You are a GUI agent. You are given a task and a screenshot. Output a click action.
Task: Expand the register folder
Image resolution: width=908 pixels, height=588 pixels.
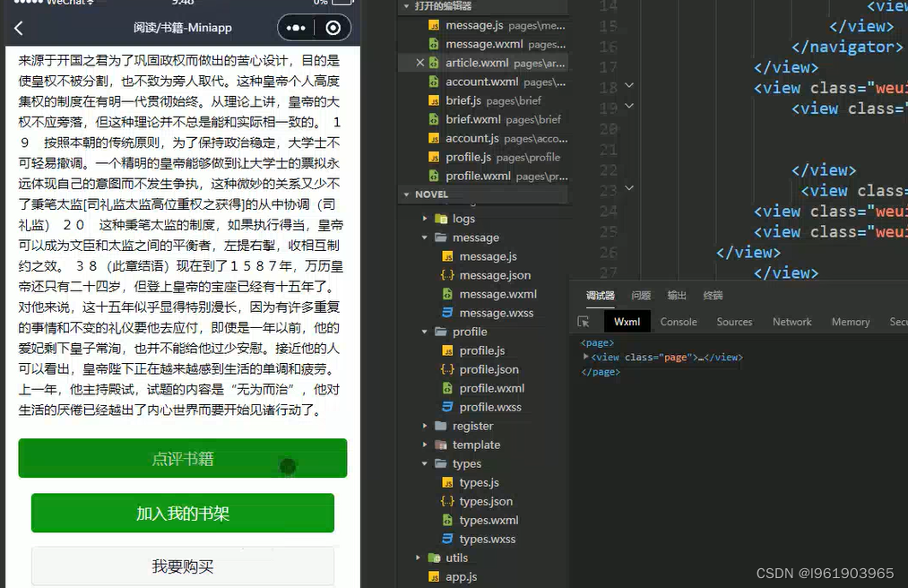click(425, 426)
